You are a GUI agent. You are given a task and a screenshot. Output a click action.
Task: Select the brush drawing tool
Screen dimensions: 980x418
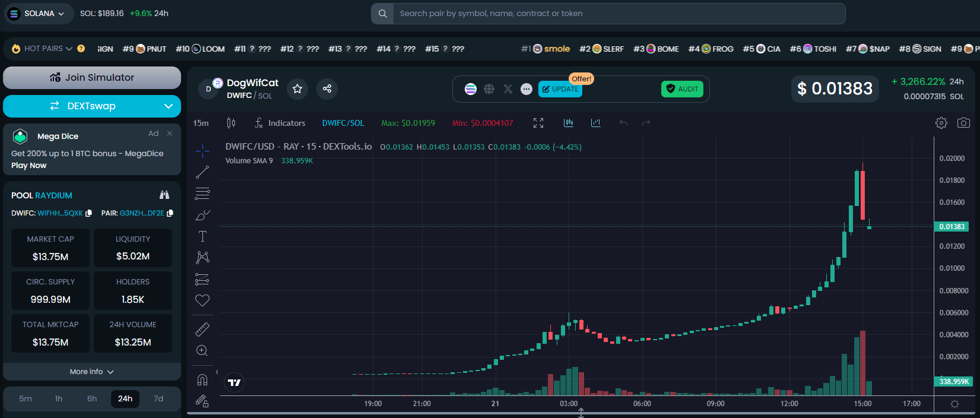202,215
